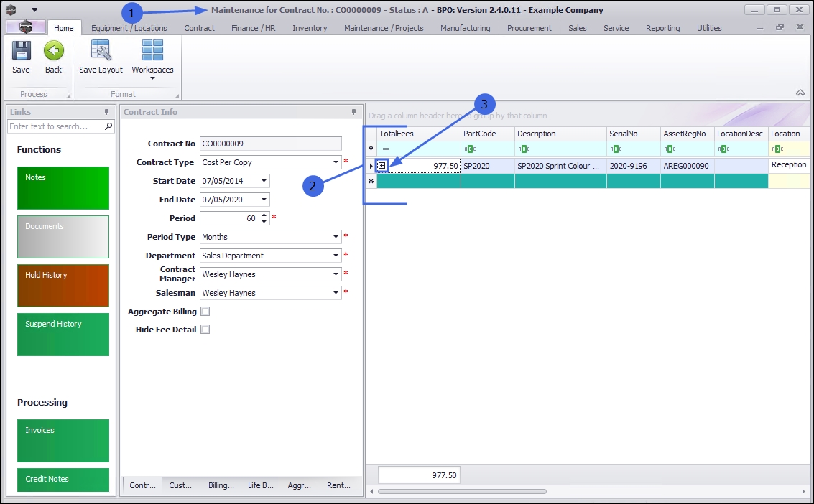Image resolution: width=814 pixels, height=504 pixels.
Task: Click the TotalFees filter equals icon
Action: 386,149
